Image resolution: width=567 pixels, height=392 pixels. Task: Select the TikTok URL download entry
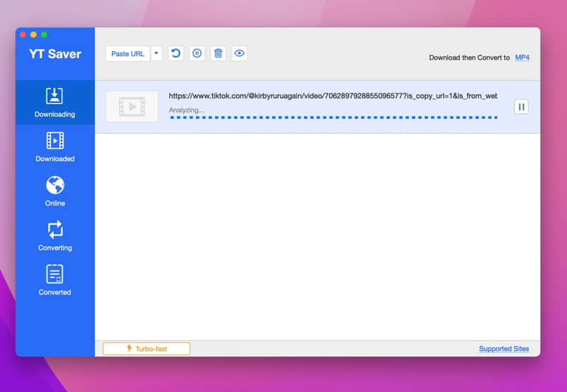pyautogui.click(x=332, y=96)
